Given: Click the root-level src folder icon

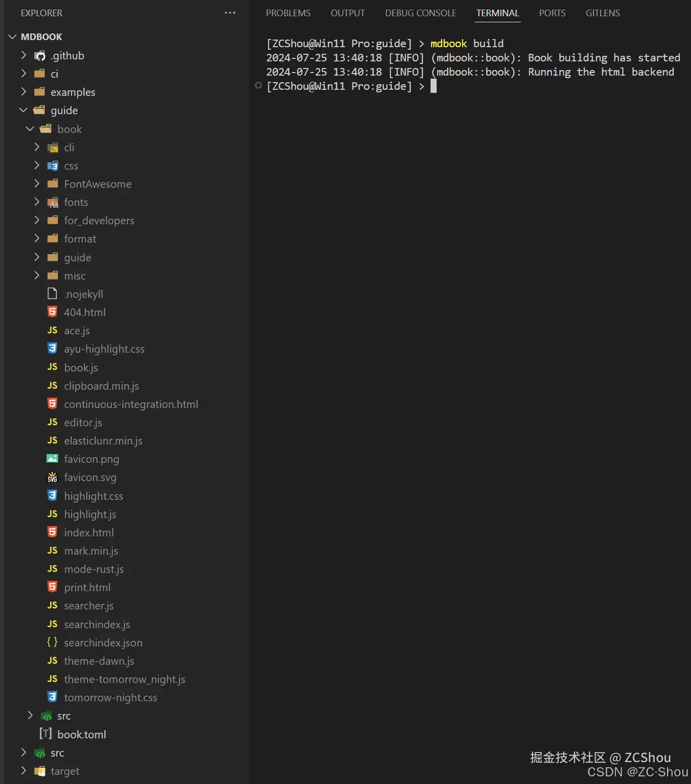Looking at the screenshot, I should (x=40, y=753).
